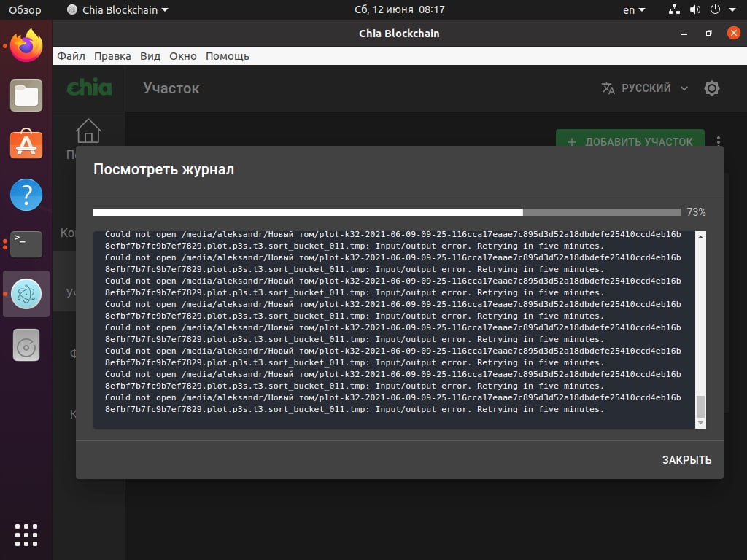Open the network status icon
Image resolution: width=747 pixels, height=560 pixels.
pos(674,9)
